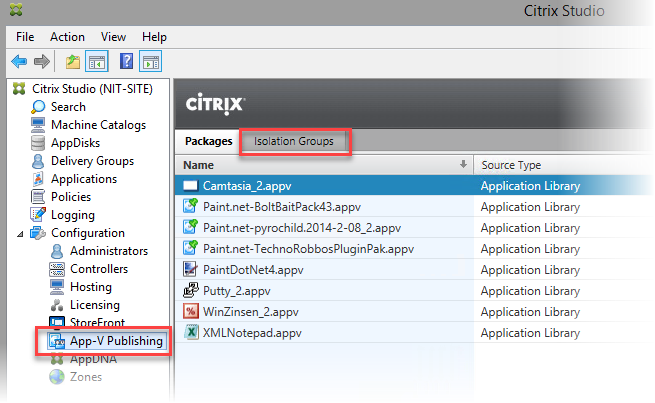The image size is (655, 403).
Task: Select Delivery Groups in the tree
Action: click(92, 161)
